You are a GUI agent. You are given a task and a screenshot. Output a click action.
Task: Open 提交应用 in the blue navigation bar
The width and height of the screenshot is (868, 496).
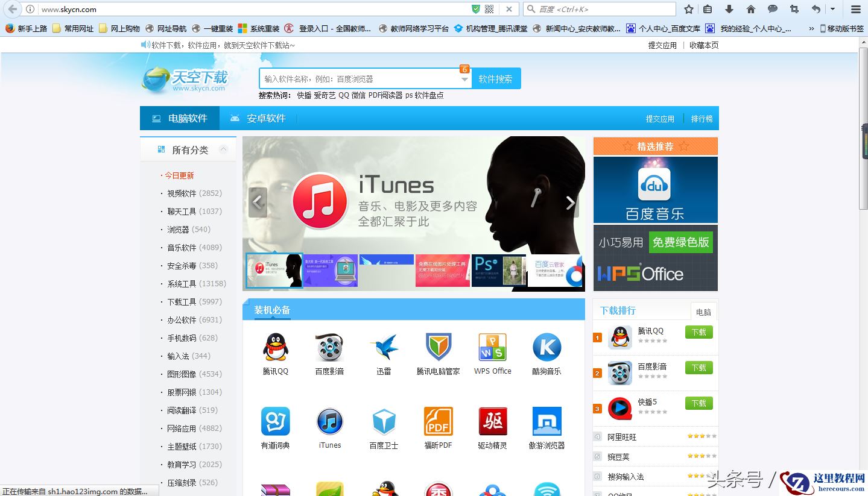(x=660, y=119)
